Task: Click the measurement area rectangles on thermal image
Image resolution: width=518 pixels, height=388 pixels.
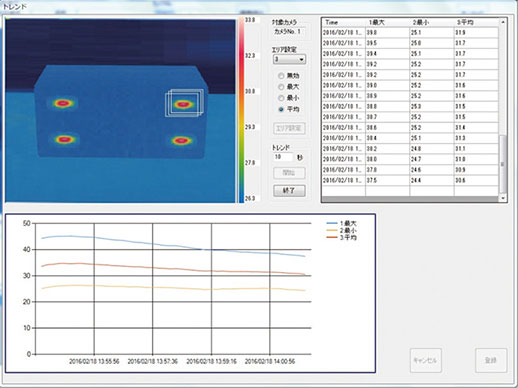Action: click(184, 103)
